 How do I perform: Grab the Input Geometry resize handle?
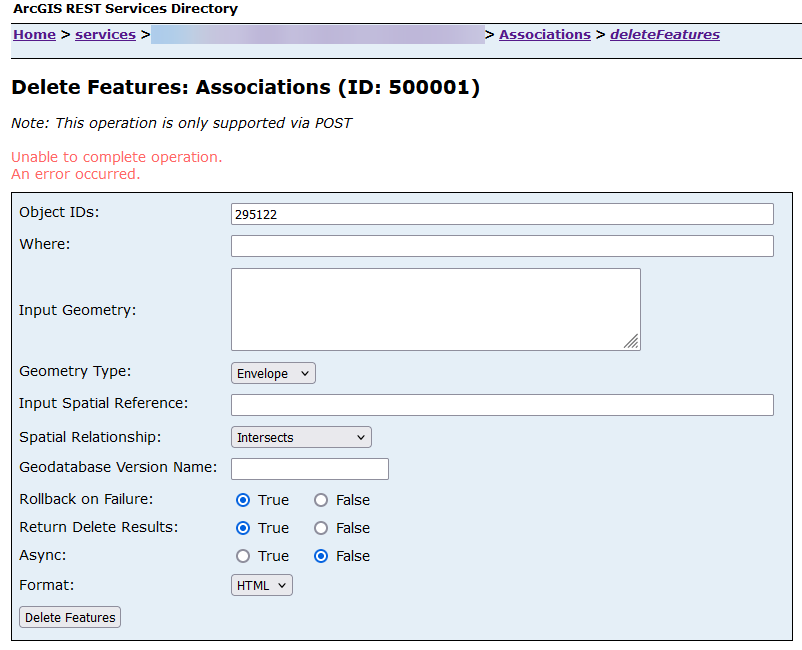pos(631,342)
